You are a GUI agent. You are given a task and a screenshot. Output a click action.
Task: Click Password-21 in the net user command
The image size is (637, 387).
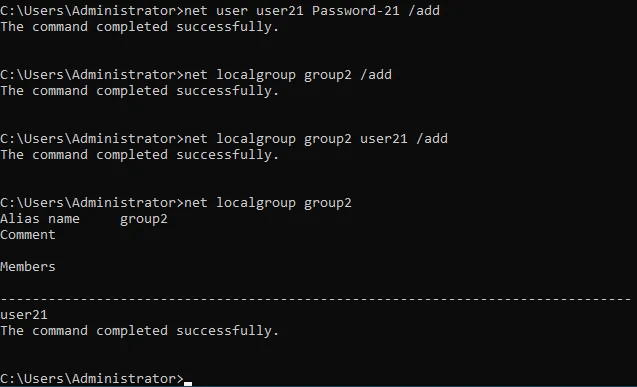click(x=355, y=11)
